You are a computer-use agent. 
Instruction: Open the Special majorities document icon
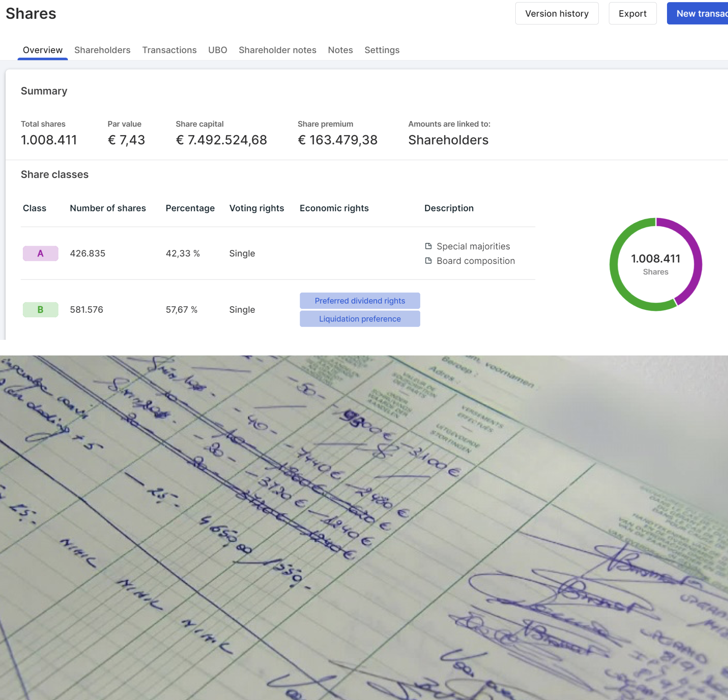[428, 246]
